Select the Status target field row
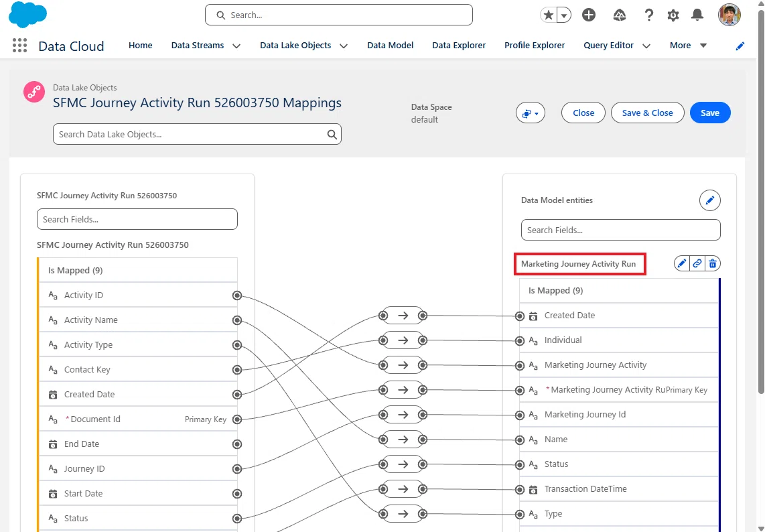Image resolution: width=765 pixels, height=532 pixels. (619, 464)
